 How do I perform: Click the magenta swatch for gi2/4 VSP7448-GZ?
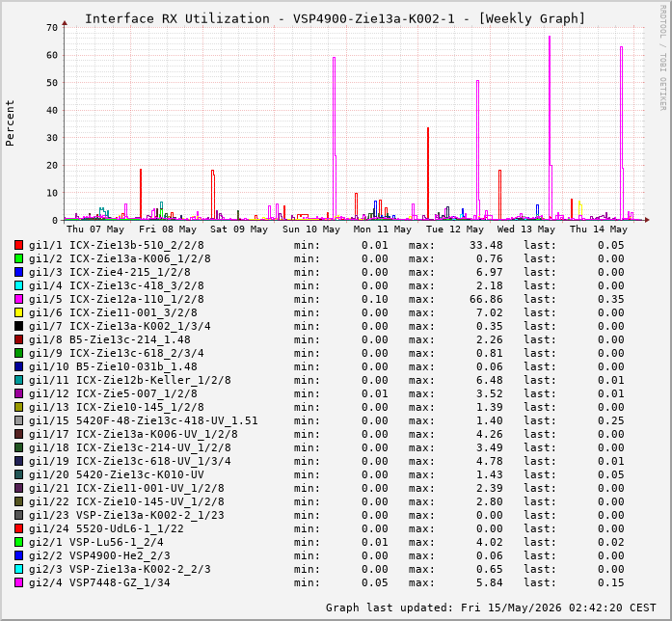(18, 582)
